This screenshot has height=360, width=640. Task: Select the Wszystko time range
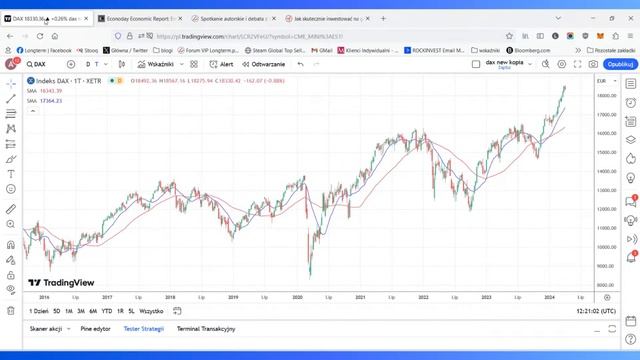(151, 311)
